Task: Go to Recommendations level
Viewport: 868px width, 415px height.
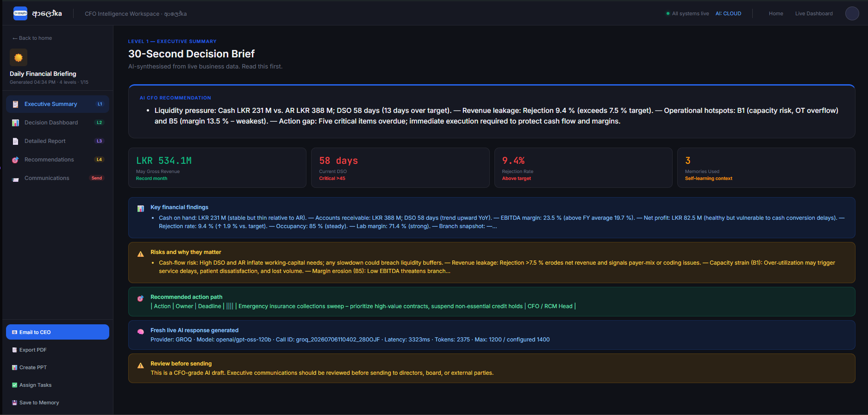Action: point(57,160)
